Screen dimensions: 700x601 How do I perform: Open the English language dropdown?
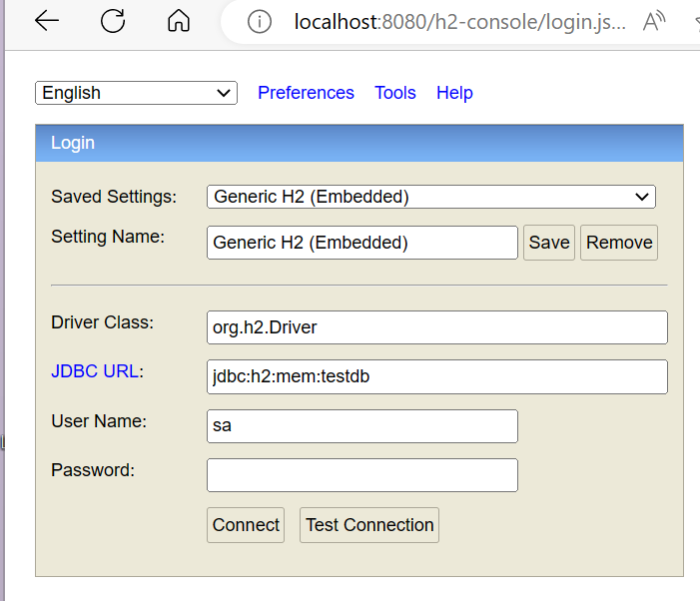coord(136,93)
